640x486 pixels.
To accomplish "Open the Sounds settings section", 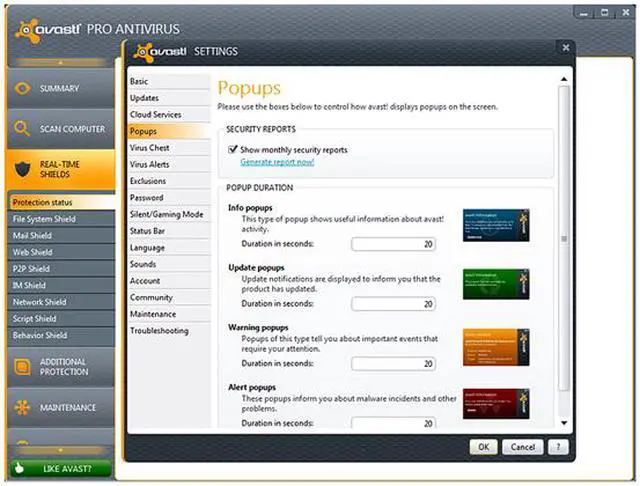I will pos(169,264).
